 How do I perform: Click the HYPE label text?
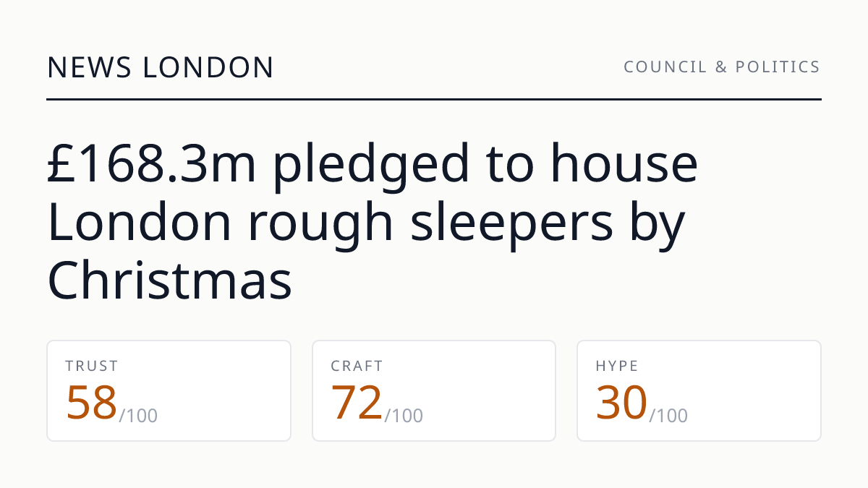tap(618, 366)
